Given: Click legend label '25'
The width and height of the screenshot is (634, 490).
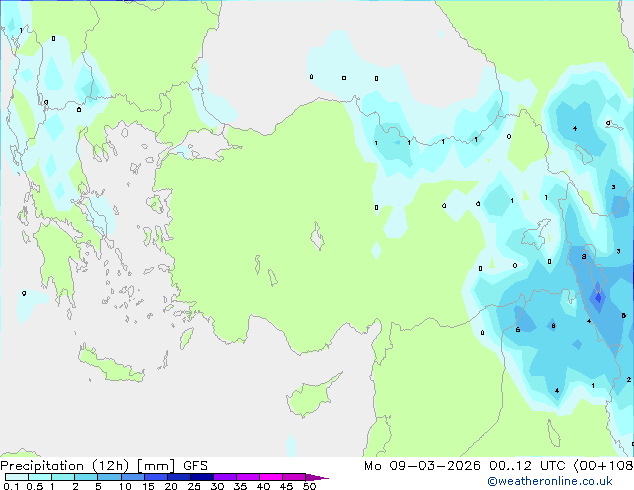Looking at the screenshot, I should pos(194,486).
